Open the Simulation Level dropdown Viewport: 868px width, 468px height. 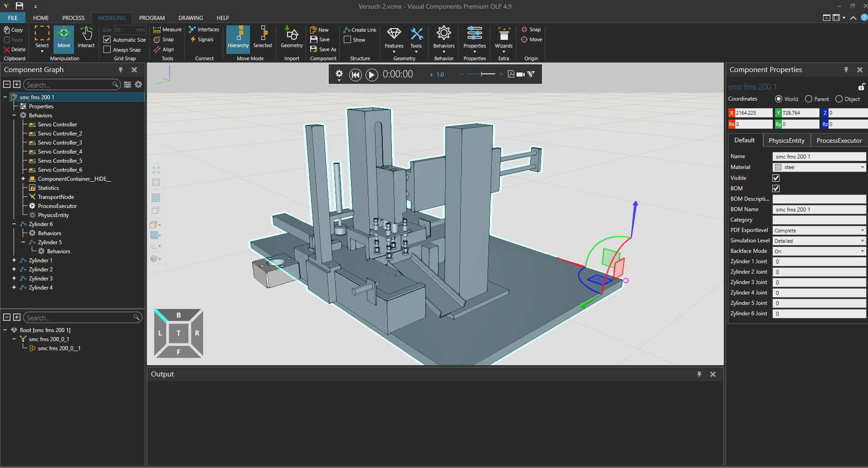[819, 241]
